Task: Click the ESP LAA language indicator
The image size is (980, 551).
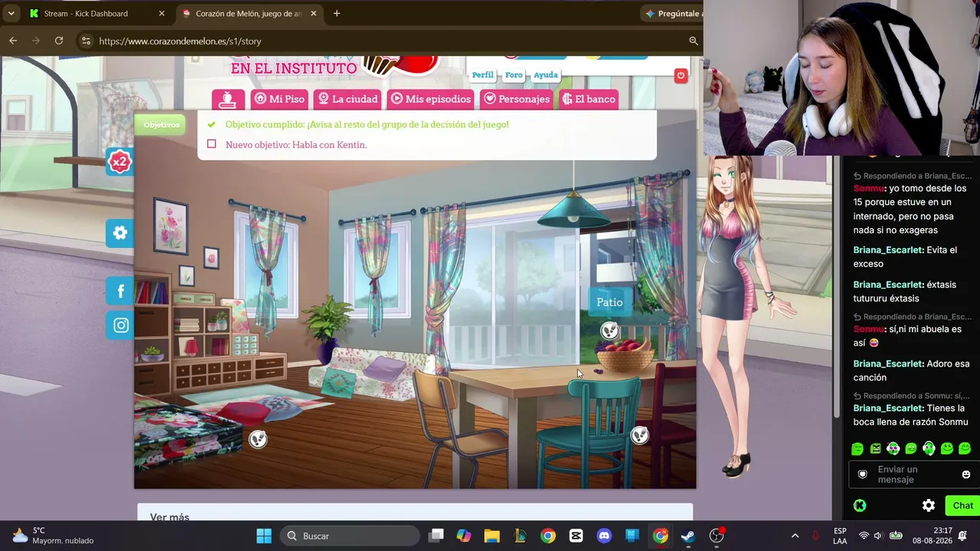Action: (x=840, y=536)
